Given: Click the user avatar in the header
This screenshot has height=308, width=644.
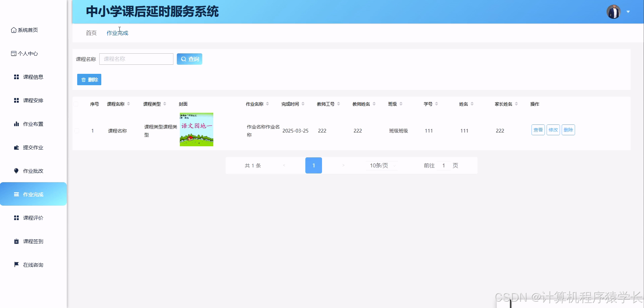Looking at the screenshot, I should 614,11.
